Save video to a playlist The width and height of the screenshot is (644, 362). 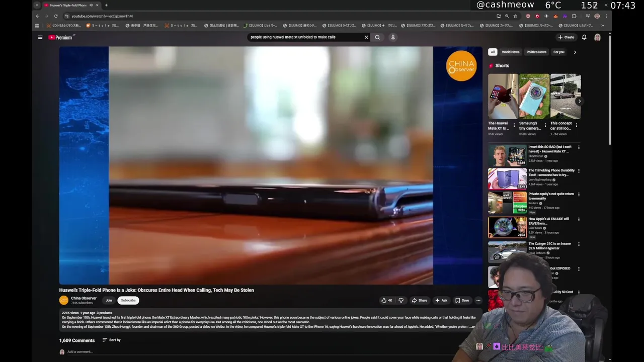462,300
